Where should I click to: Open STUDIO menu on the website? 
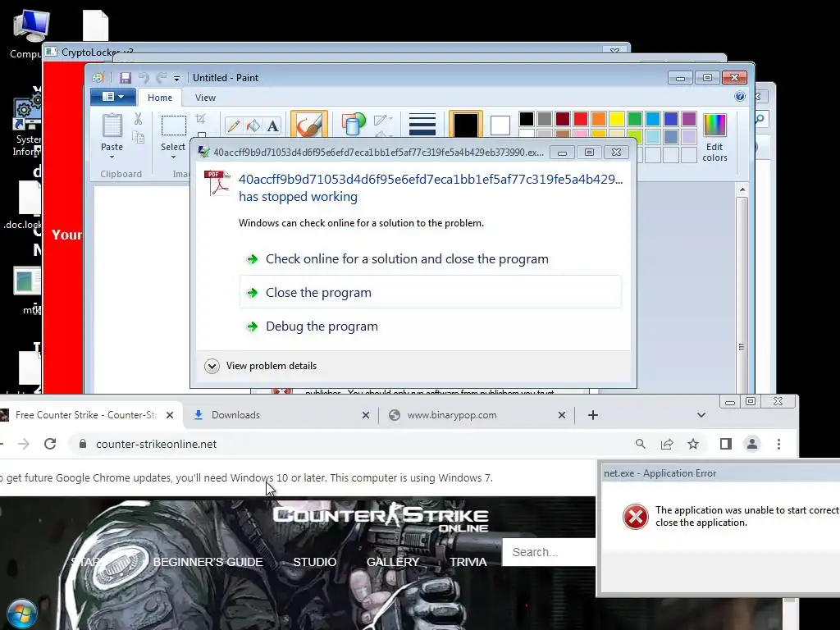click(x=314, y=562)
